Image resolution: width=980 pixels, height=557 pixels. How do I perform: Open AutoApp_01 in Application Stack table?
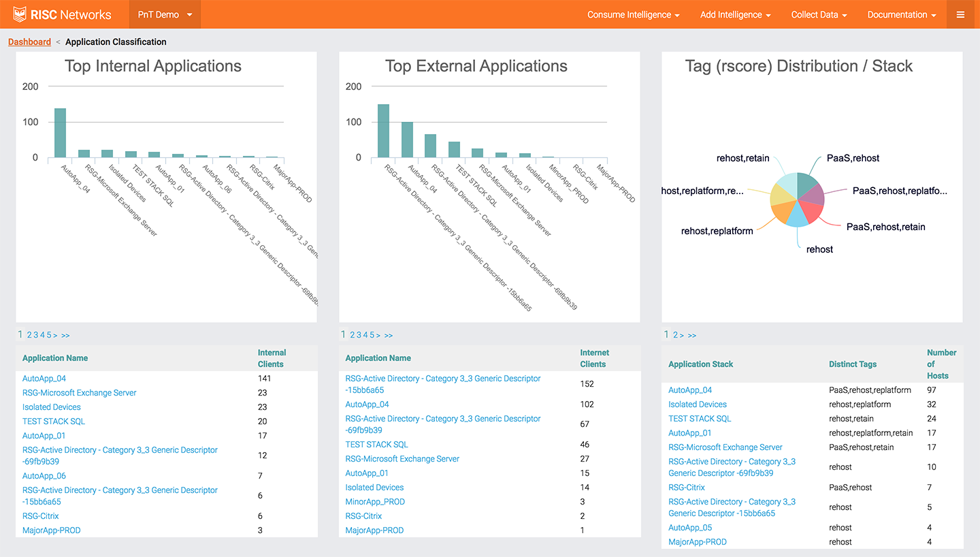tap(690, 433)
